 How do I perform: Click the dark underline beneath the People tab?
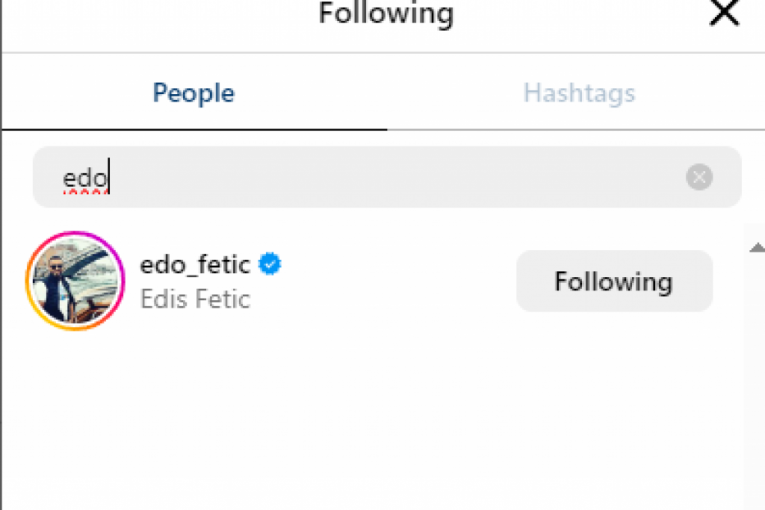coord(194,129)
